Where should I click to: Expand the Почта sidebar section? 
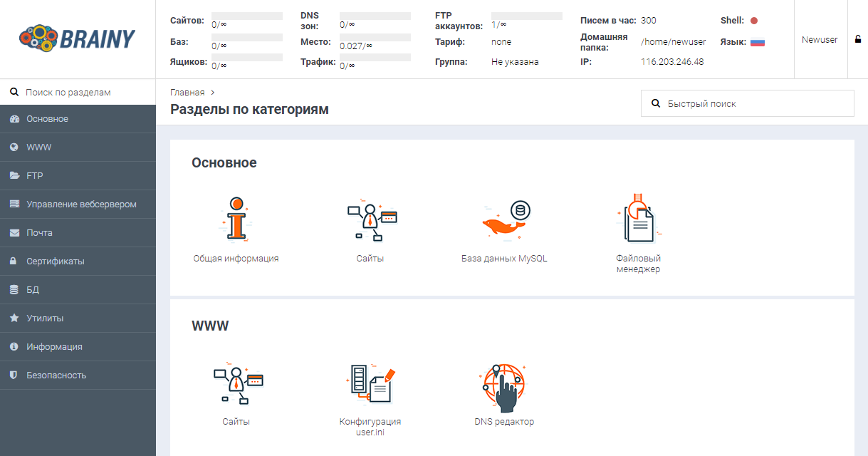point(40,233)
